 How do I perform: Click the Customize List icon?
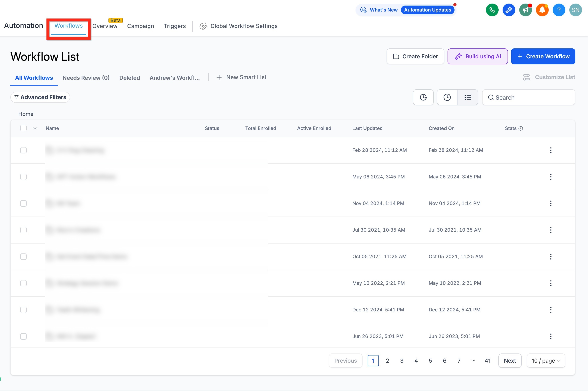[x=526, y=77]
